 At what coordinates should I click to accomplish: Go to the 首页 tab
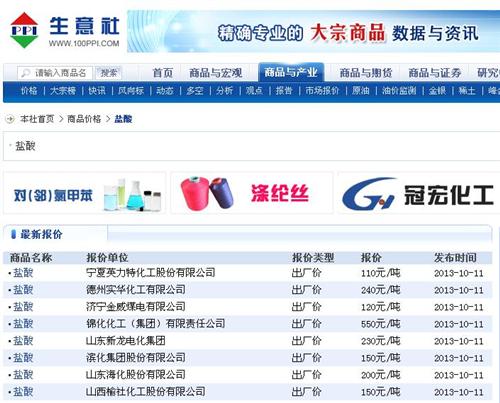pyautogui.click(x=163, y=73)
